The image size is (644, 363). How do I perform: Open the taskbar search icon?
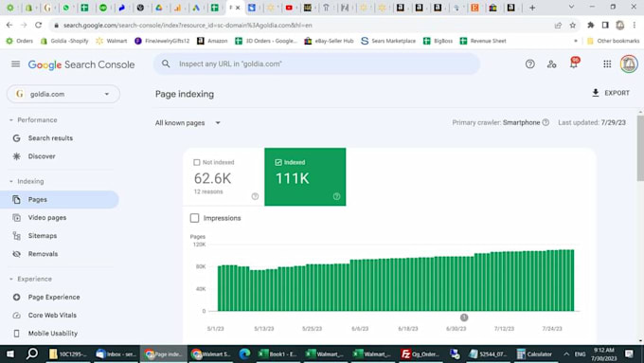coord(32,354)
